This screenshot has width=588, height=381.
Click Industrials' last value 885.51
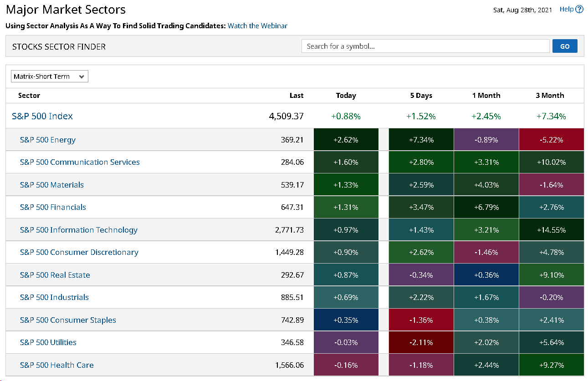click(292, 297)
